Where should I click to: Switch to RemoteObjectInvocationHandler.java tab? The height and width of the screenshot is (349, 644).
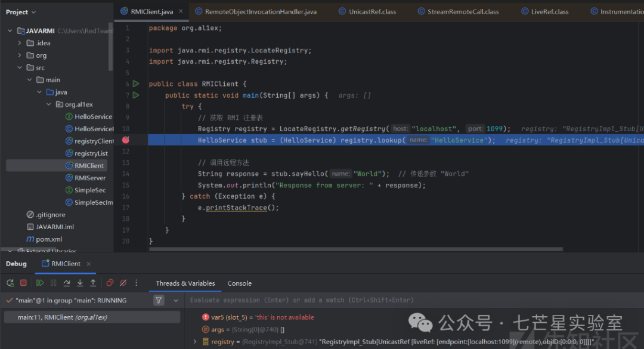tap(256, 11)
